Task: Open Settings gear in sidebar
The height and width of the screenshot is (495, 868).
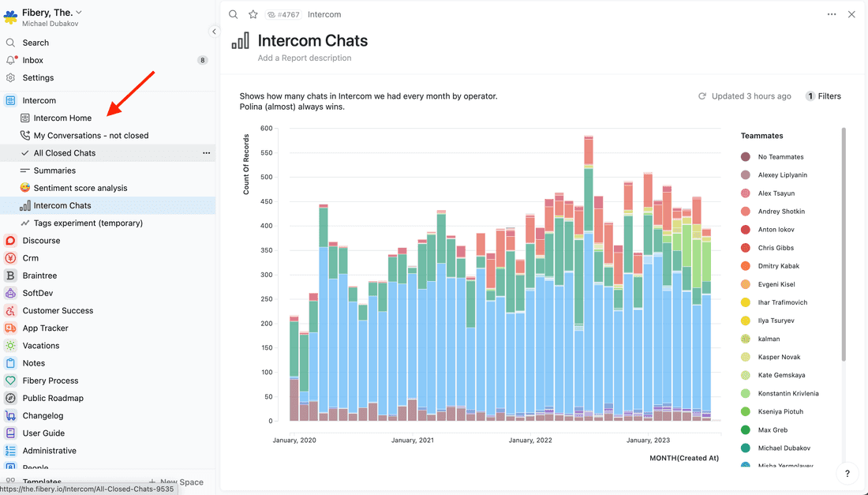Action: (x=10, y=77)
